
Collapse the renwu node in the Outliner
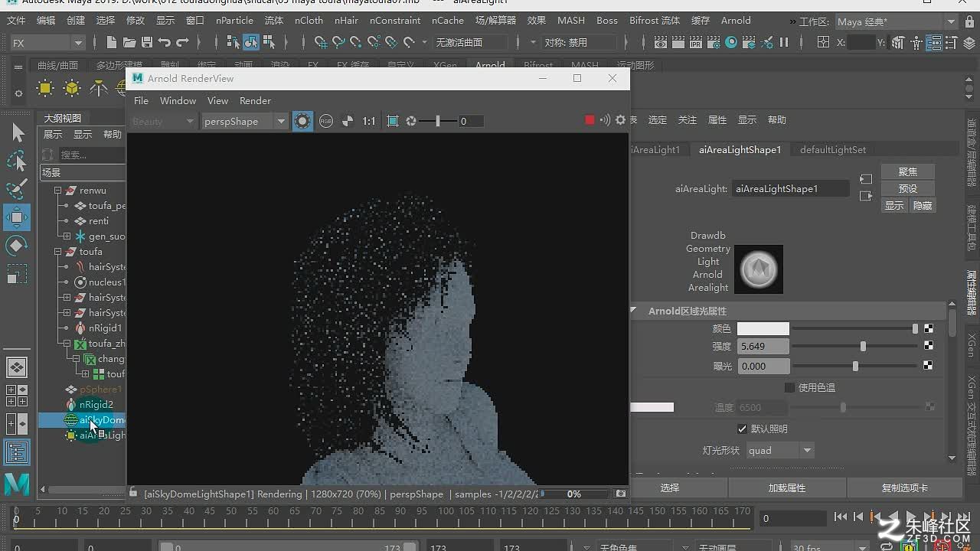[x=57, y=191]
